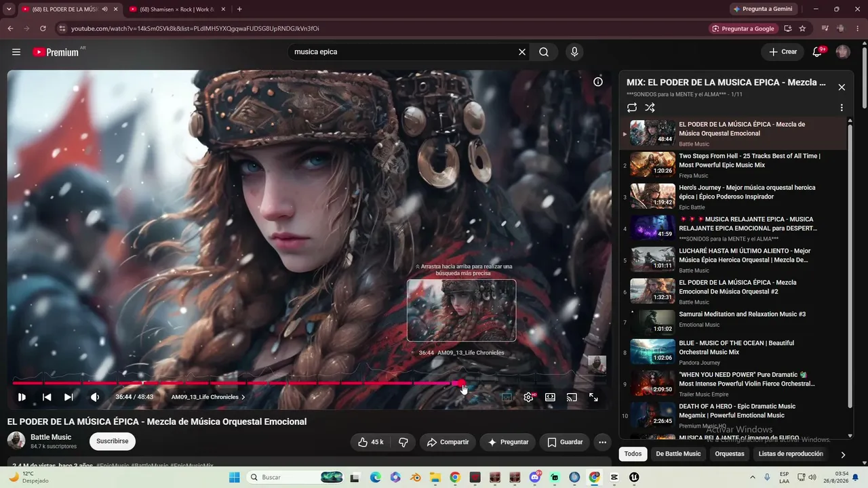Mute the player volume
The width and height of the screenshot is (868, 488).
tap(95, 397)
